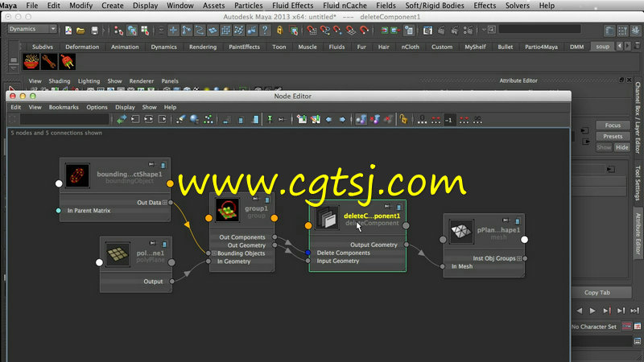Click the red horseshoe magnet icon
The width and height of the screenshot is (644, 362).
364,31
